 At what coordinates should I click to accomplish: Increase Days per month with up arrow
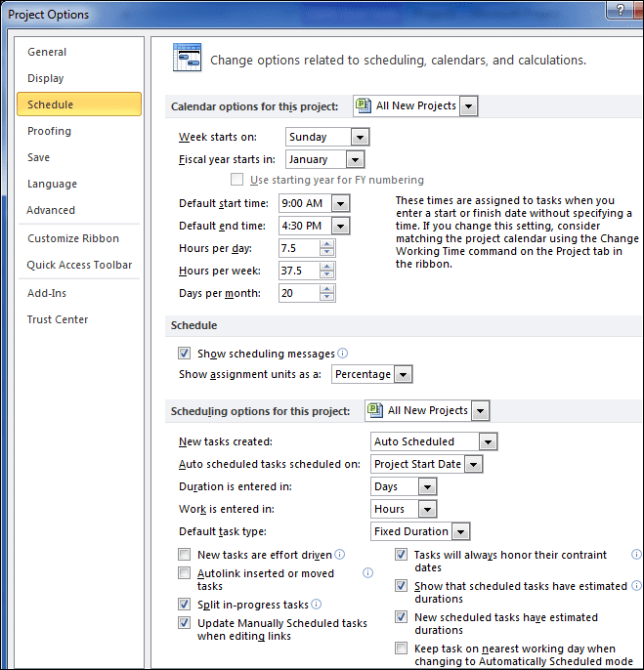(x=326, y=289)
